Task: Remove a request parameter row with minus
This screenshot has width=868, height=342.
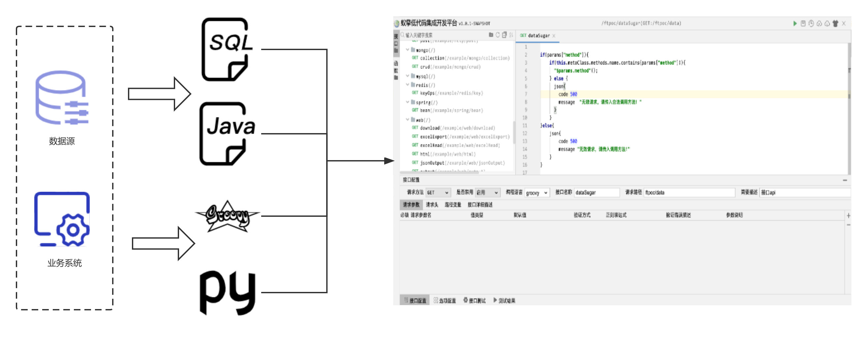Action: click(849, 224)
